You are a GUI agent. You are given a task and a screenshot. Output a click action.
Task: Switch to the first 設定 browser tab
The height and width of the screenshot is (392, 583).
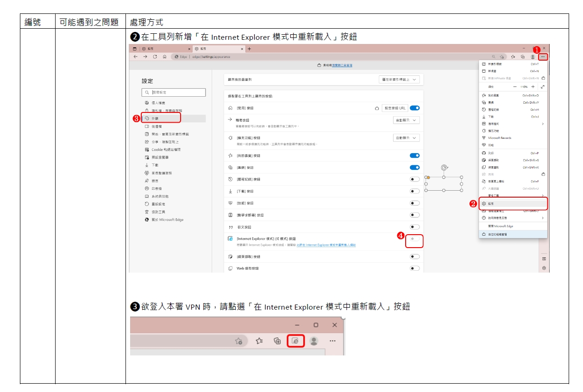166,49
